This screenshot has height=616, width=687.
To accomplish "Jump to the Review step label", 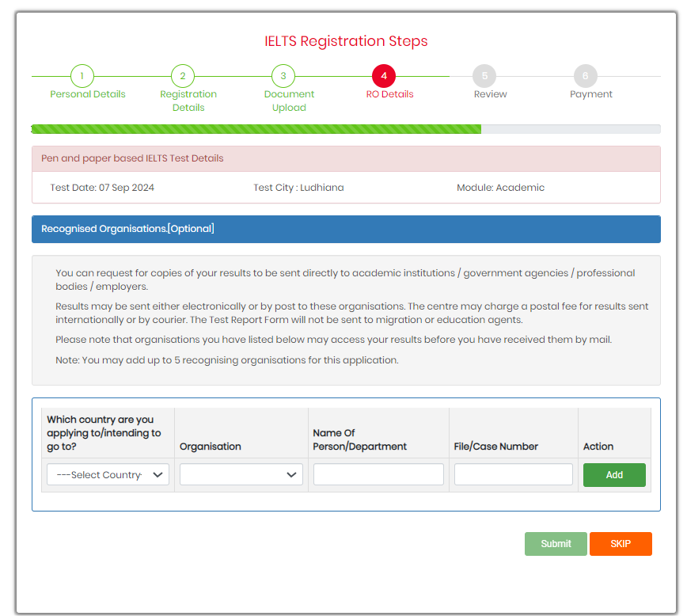I will point(490,94).
